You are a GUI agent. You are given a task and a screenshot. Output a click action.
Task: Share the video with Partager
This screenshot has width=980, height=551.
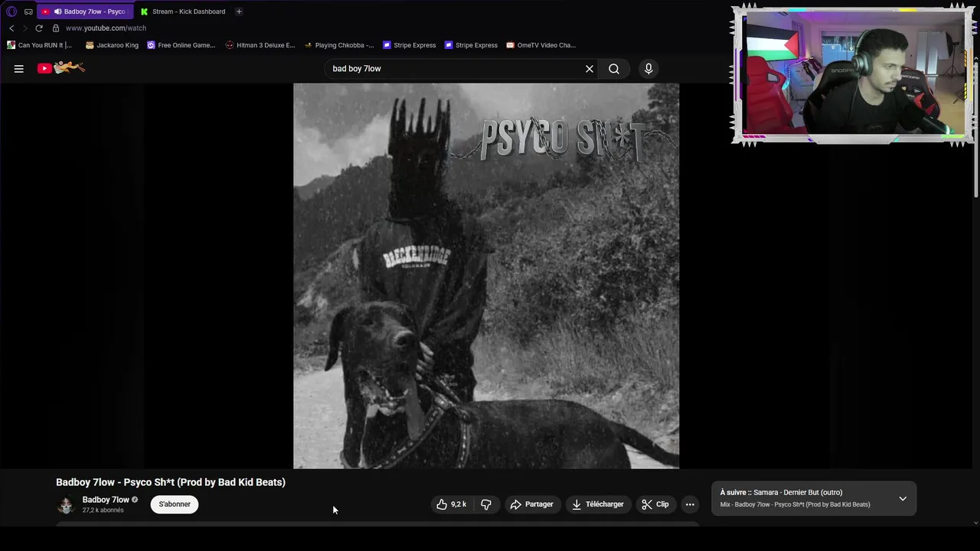click(x=531, y=504)
